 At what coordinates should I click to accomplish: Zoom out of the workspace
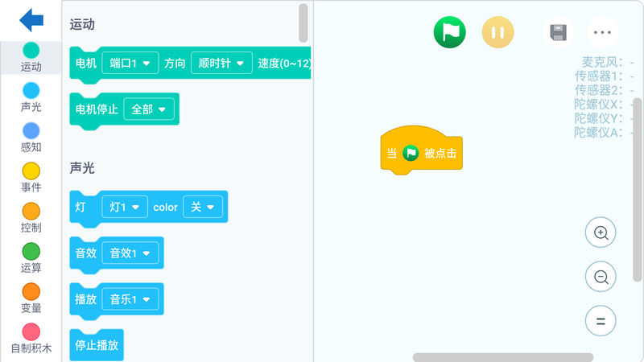pos(601,277)
